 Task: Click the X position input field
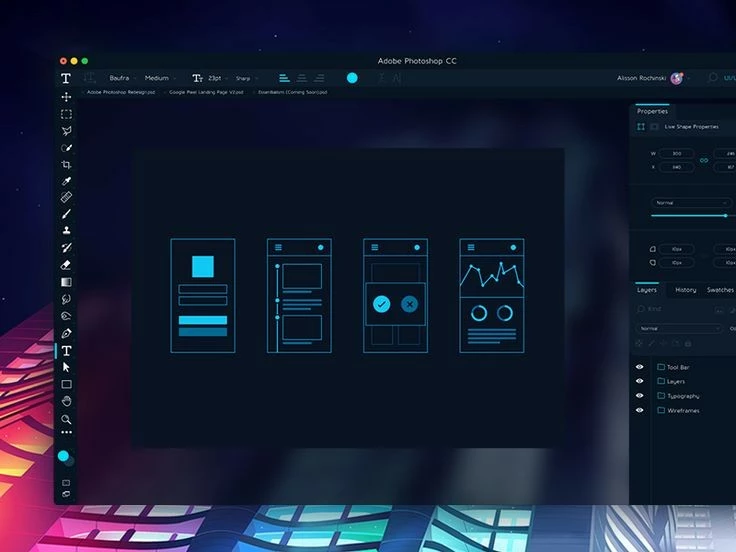click(676, 167)
